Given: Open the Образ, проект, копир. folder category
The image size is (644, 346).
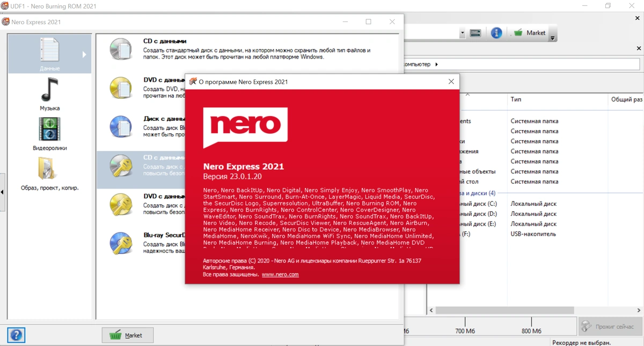Looking at the screenshot, I should point(47,169).
